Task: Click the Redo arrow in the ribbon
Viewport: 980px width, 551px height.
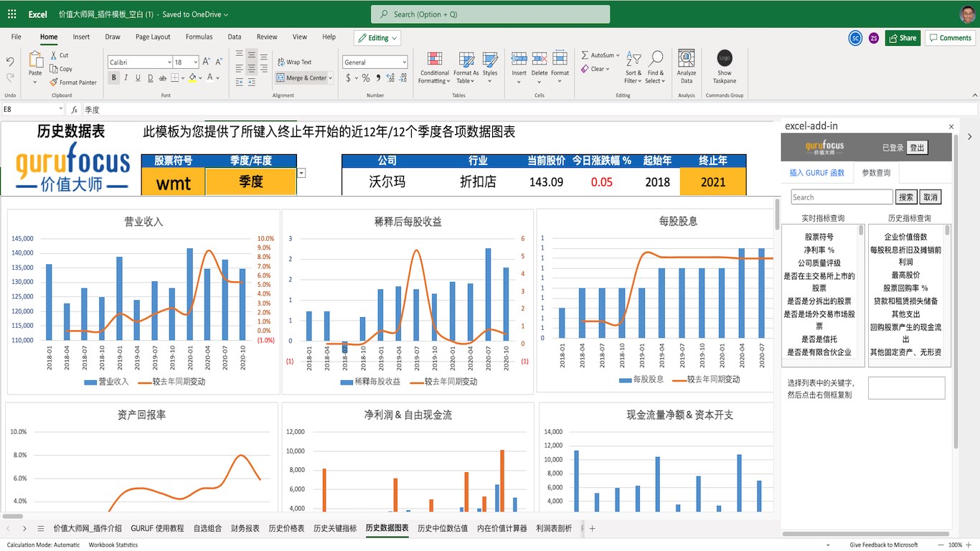Action: click(x=10, y=77)
